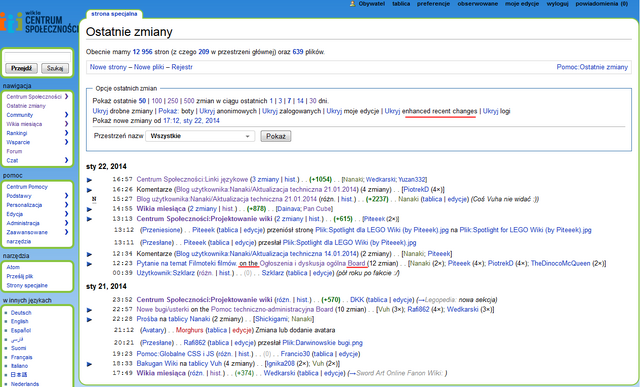Click the Wikia Centrum Społeczności logo
This screenshot has height=387, width=640.
click(x=39, y=22)
